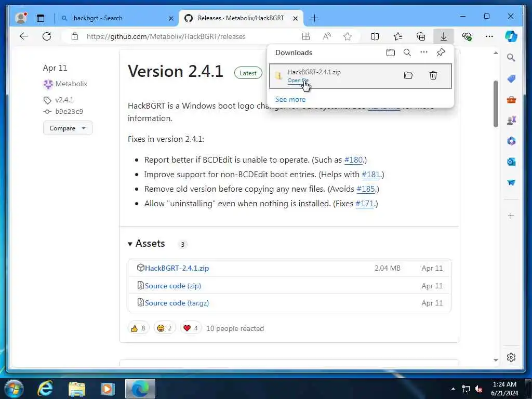Screen dimensions: 532x399
Task: Open issue #181 link
Action: [x=371, y=175]
